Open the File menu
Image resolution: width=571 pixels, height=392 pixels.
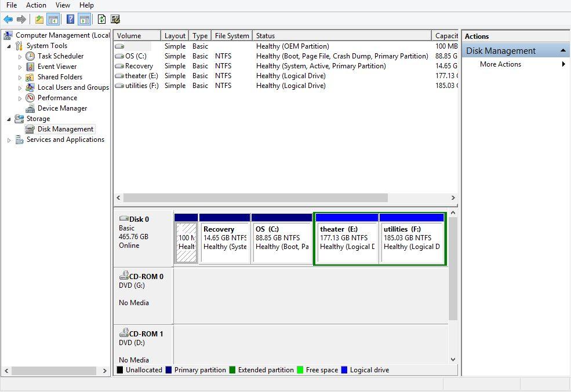tap(12, 5)
